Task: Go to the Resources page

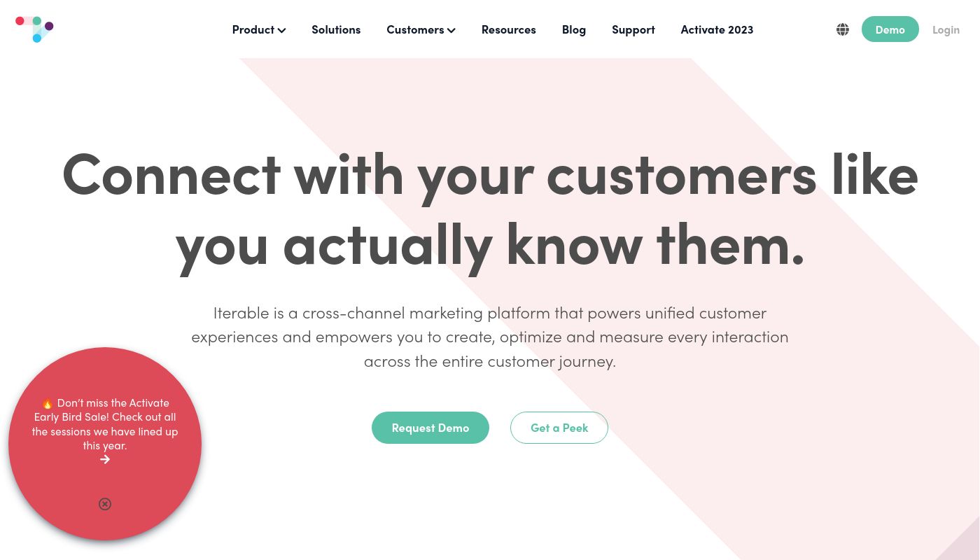Action: (508, 29)
